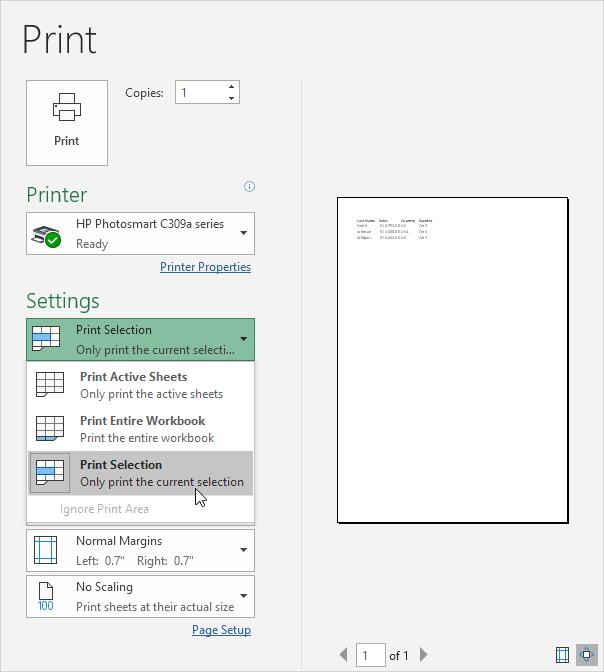Click the Print Active Sheets grid icon

50,385
